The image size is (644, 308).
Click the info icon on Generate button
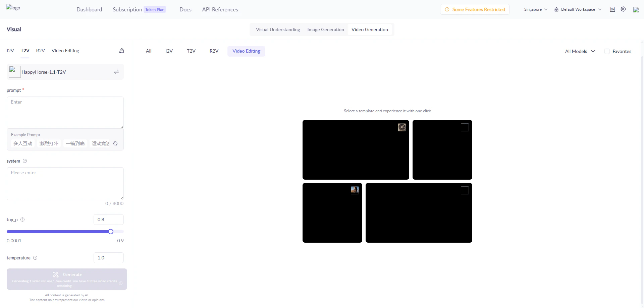tap(121, 283)
